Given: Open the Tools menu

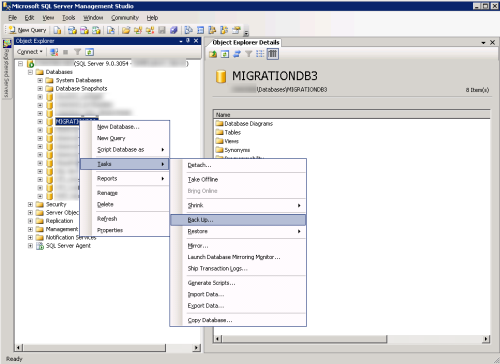Looking at the screenshot, I should tap(69, 18).
